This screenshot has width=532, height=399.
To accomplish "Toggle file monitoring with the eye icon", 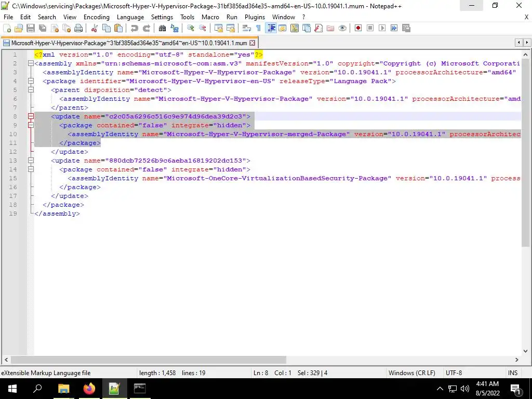I will pos(342,28).
